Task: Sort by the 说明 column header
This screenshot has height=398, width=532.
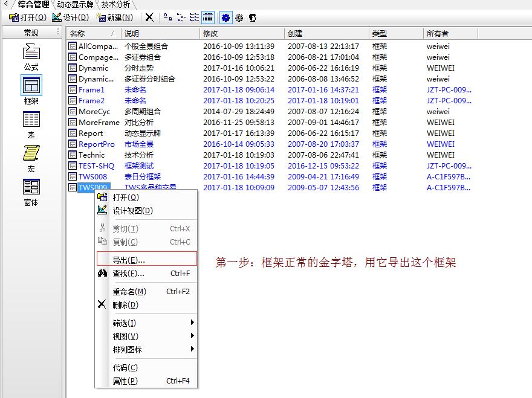Action: coord(160,33)
